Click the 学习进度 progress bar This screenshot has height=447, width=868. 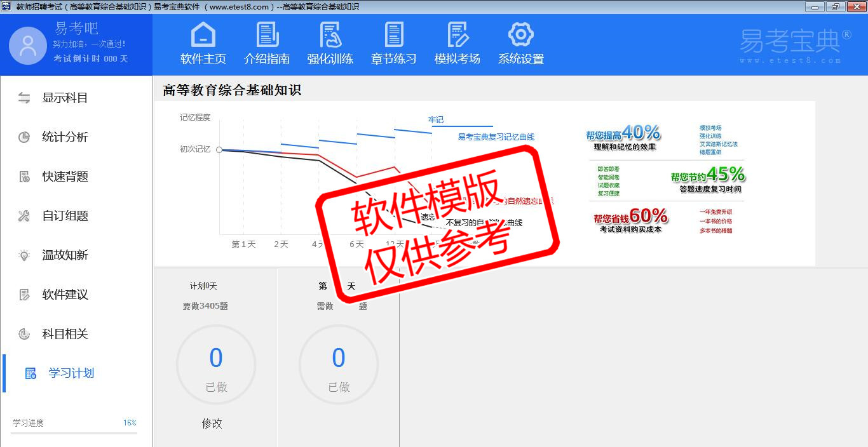coord(74,433)
